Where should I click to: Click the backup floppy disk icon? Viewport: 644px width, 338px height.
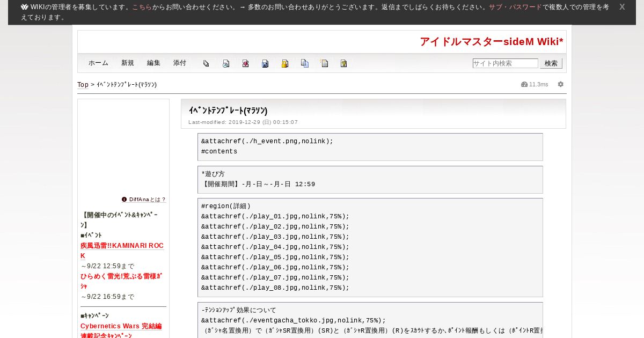coord(265,63)
